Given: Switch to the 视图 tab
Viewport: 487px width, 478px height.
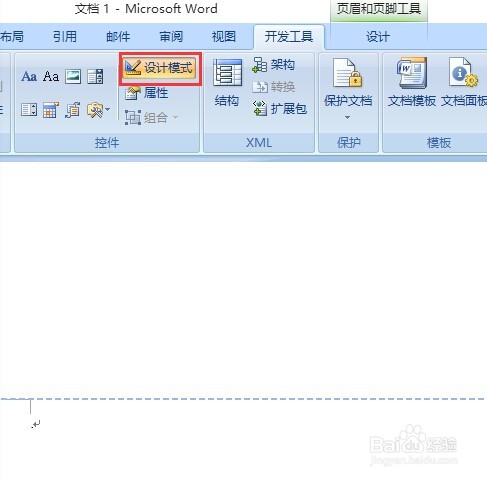Looking at the screenshot, I should [224, 36].
